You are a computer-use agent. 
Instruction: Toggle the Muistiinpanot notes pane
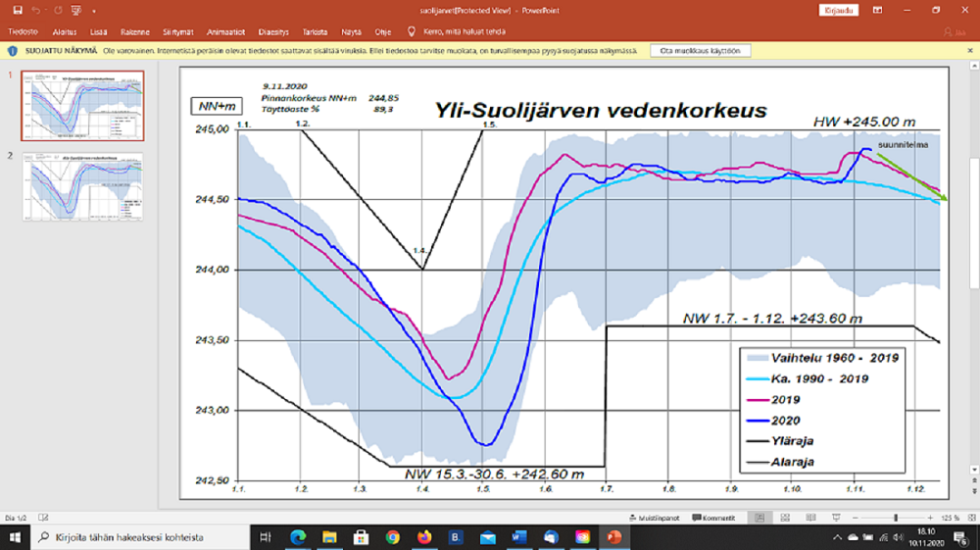point(654,518)
